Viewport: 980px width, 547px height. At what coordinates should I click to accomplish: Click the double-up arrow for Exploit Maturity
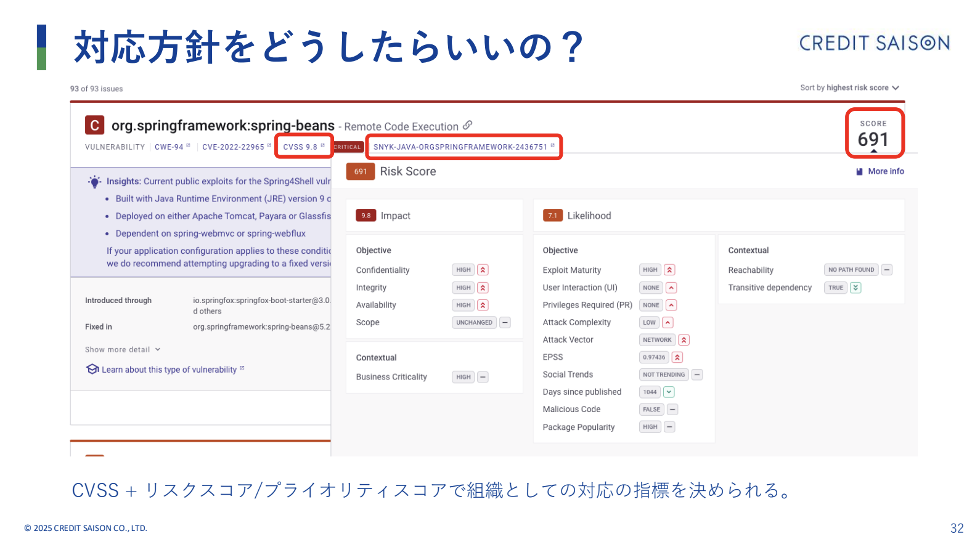(x=670, y=270)
